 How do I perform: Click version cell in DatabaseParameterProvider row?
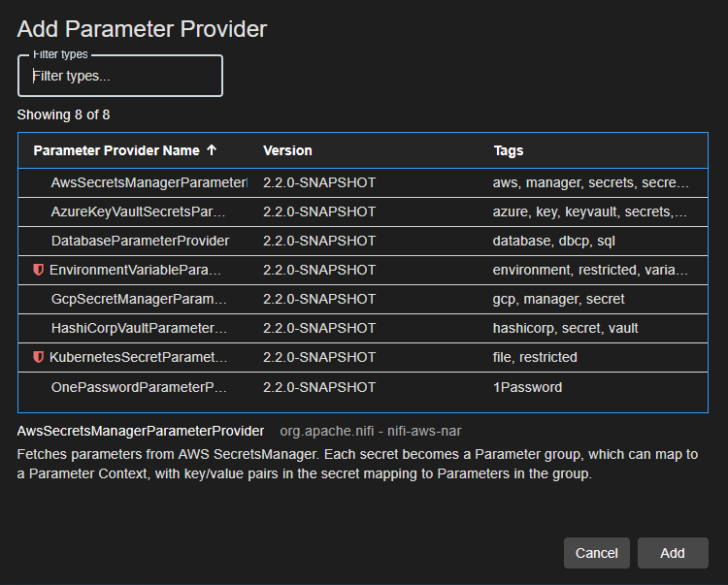tap(319, 242)
